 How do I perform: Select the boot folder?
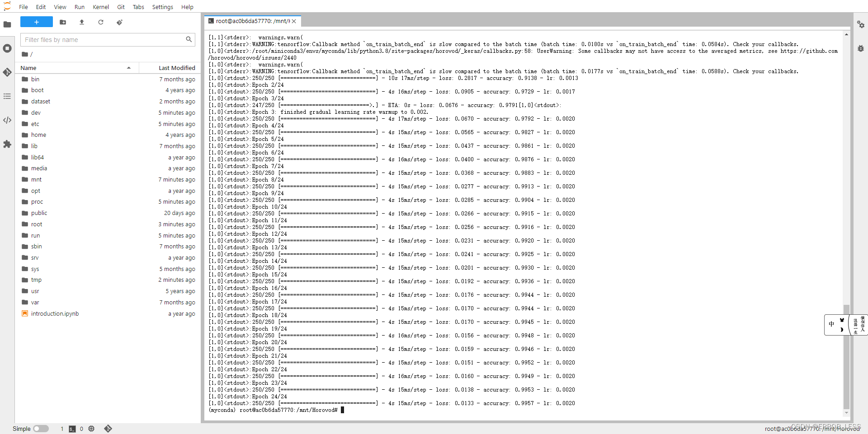pyautogui.click(x=108, y=90)
